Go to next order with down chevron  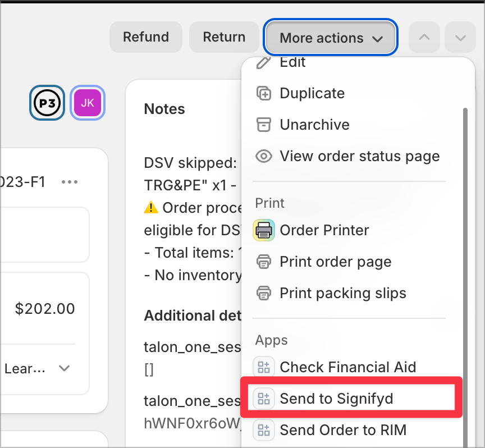click(460, 37)
